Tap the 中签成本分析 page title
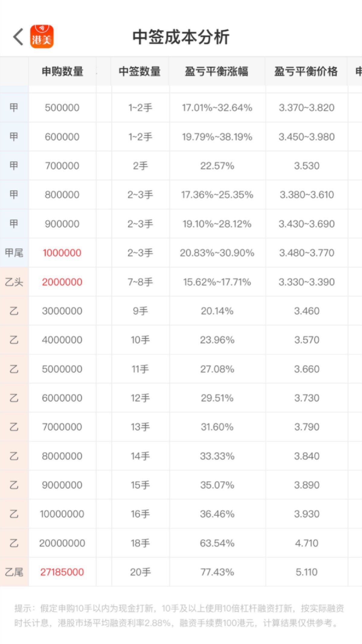Image resolution: width=362 pixels, height=644 pixels. [181, 37]
